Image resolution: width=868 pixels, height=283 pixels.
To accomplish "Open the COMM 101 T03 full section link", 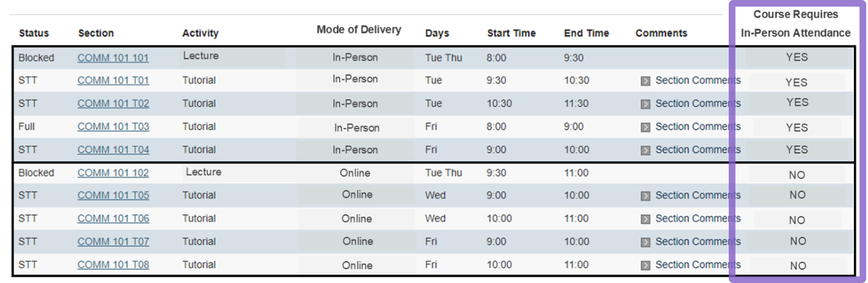I will click(113, 127).
